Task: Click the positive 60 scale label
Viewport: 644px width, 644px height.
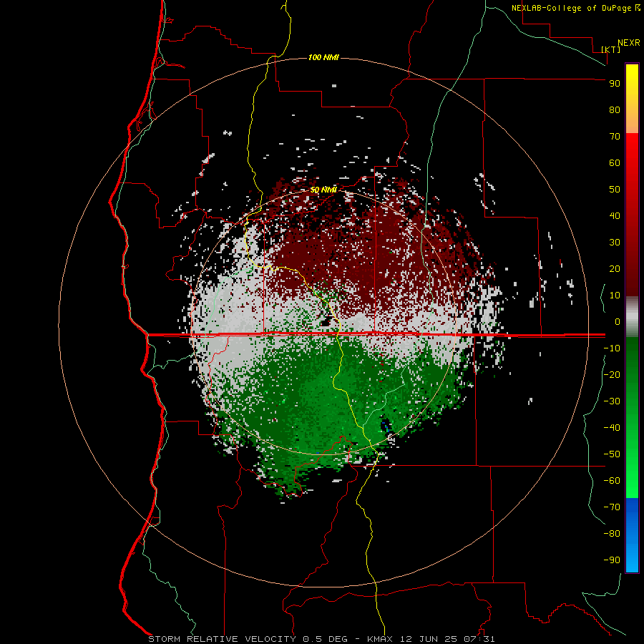Action: coord(615,162)
